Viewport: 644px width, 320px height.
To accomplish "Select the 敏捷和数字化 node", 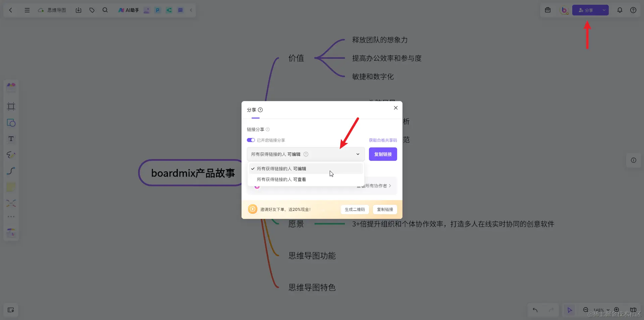I will (x=373, y=77).
